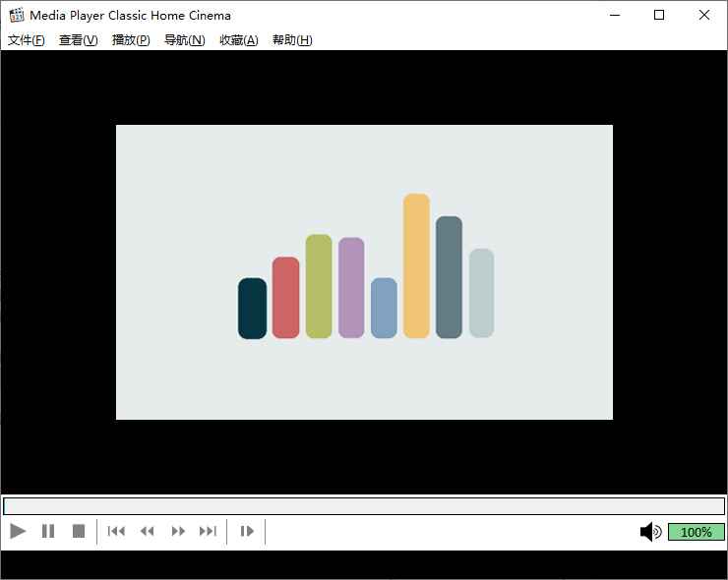This screenshot has height=580, width=728.
Task: Open the 查看(V) menu
Action: click(79, 40)
